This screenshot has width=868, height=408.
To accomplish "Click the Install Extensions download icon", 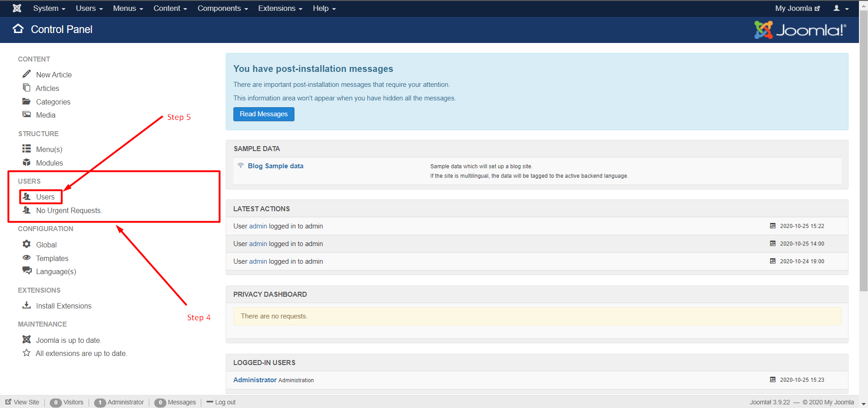I will click(x=27, y=305).
